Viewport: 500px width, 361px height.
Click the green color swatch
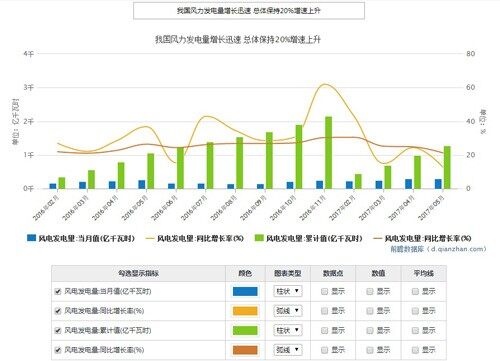coord(245,330)
